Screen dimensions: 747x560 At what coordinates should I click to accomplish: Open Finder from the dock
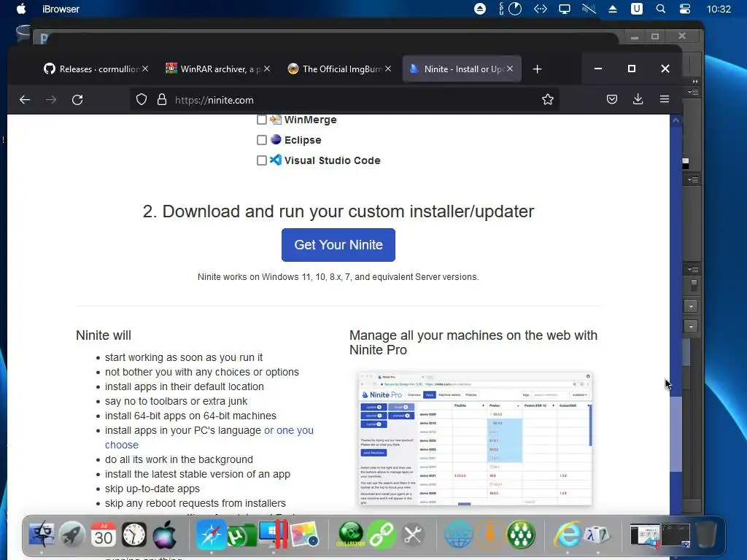point(42,534)
